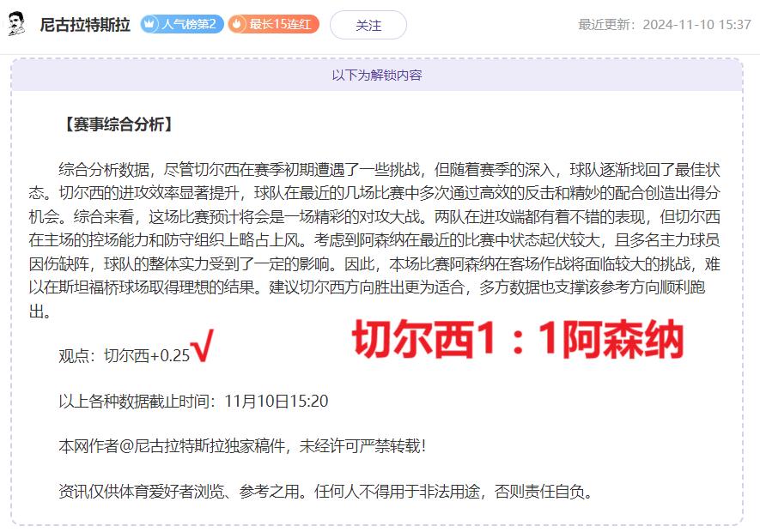This screenshot has height=532, width=760.
Task: Click the disclaimer line starting 资讯仅供体育爱好者浏览
Action: tap(325, 492)
